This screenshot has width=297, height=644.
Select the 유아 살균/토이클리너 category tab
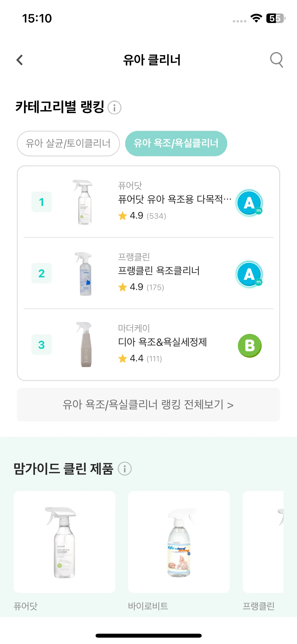[x=68, y=144]
